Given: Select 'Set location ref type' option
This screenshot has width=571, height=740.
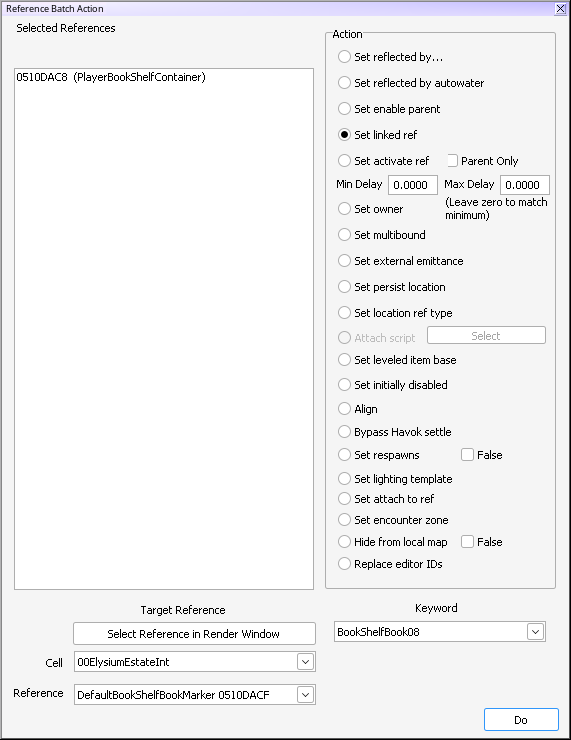Looking at the screenshot, I should tap(344, 313).
